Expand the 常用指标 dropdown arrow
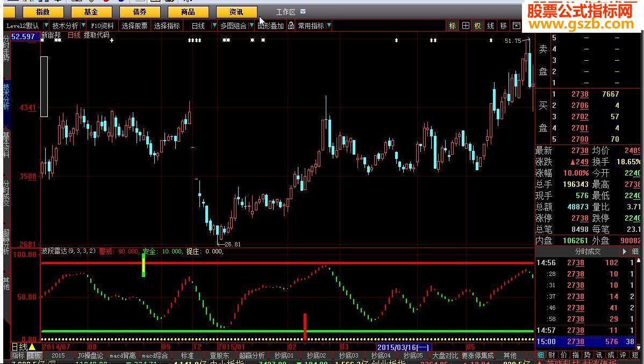This screenshot has height=364, width=644. (x=329, y=26)
